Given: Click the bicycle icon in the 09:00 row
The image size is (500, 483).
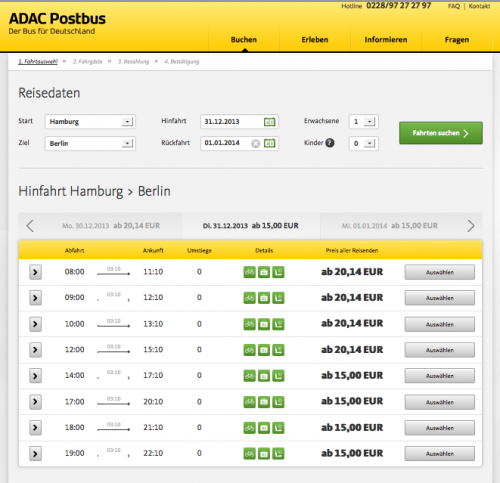Looking at the screenshot, I should click(249, 298).
